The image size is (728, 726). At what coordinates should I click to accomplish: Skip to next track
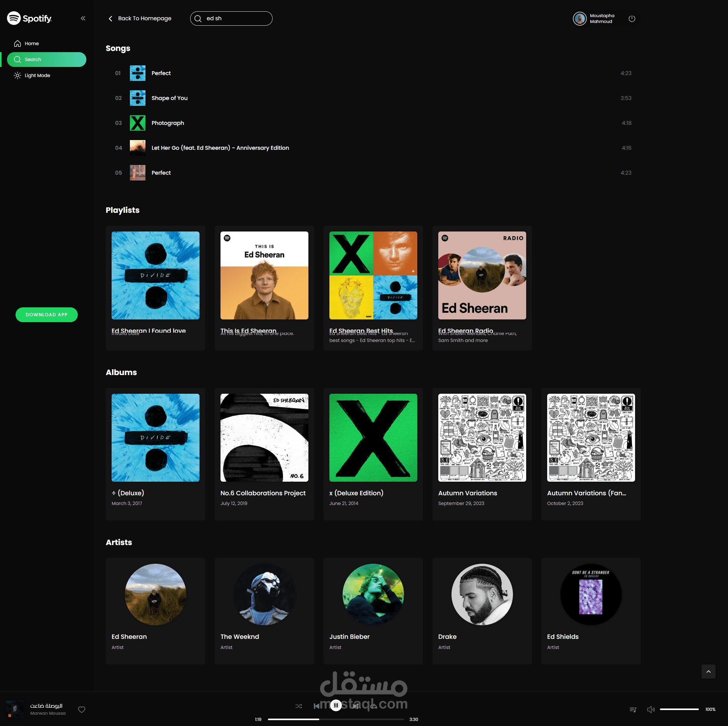[x=355, y=706]
